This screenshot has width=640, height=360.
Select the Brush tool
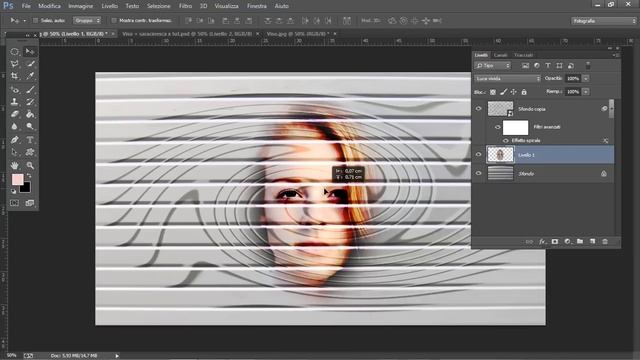tap(30, 90)
